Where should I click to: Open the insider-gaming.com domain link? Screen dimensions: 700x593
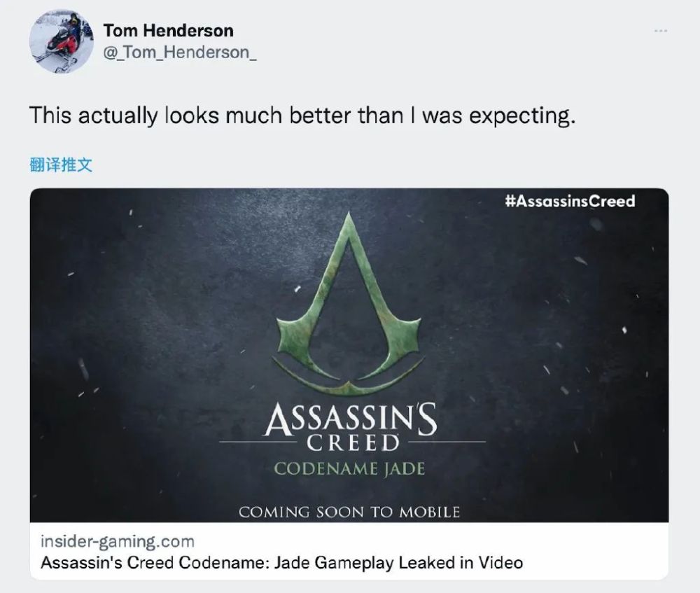(x=118, y=541)
